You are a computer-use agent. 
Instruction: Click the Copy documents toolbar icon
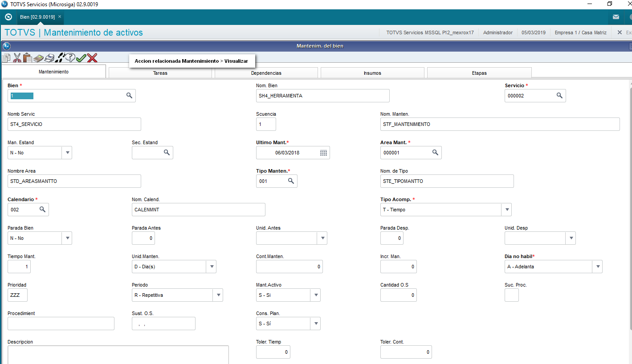click(x=6, y=58)
